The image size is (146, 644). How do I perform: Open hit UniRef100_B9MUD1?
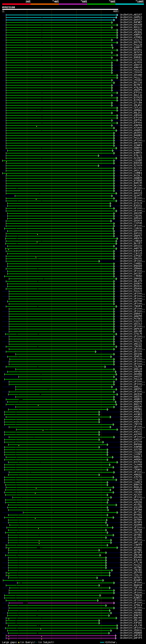[131, 58]
